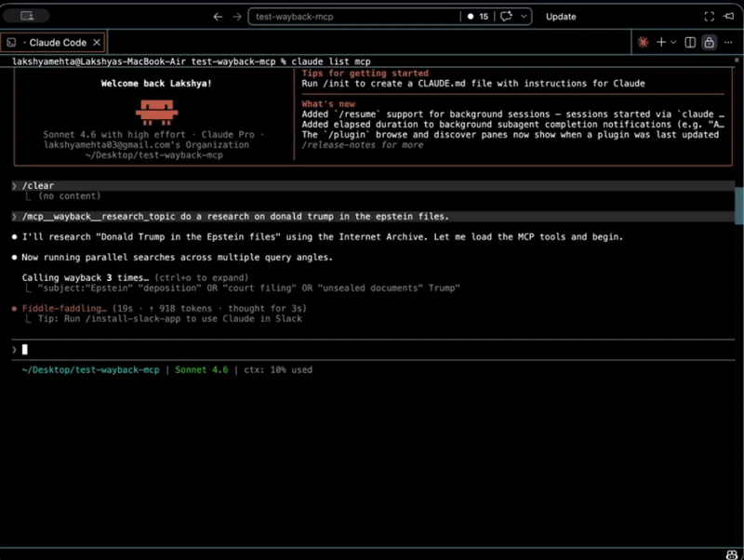Click the remote window icon at top left
The image size is (744, 560).
click(26, 16)
